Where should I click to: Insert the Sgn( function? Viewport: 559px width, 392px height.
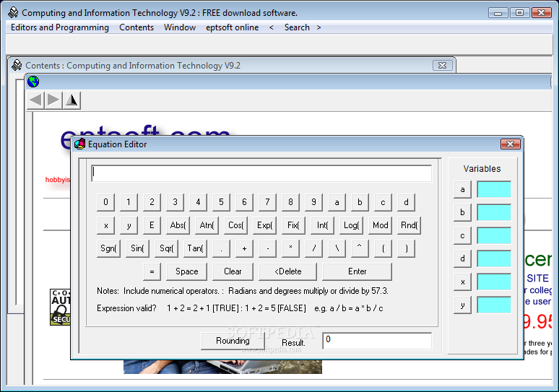tap(108, 248)
